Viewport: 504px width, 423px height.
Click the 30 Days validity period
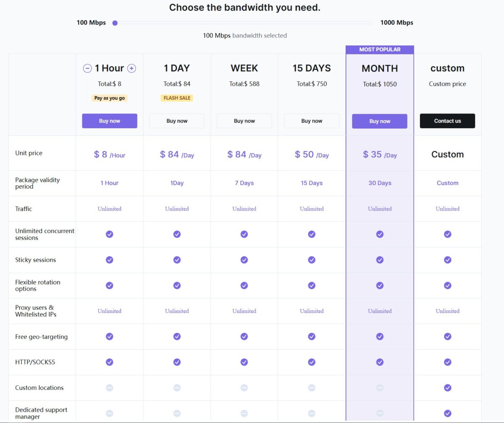click(x=380, y=183)
